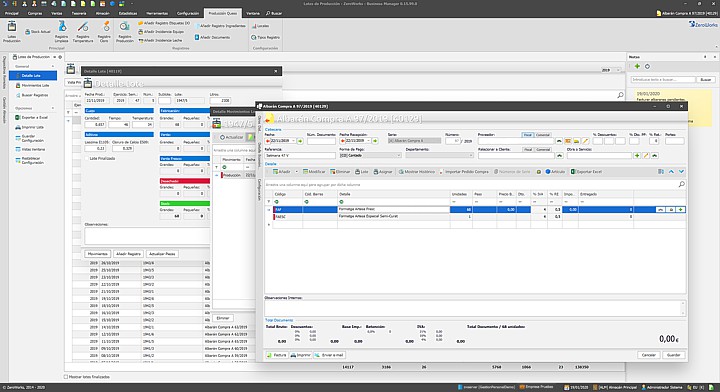Open Registro Temperatura from the ribbon

[83, 32]
